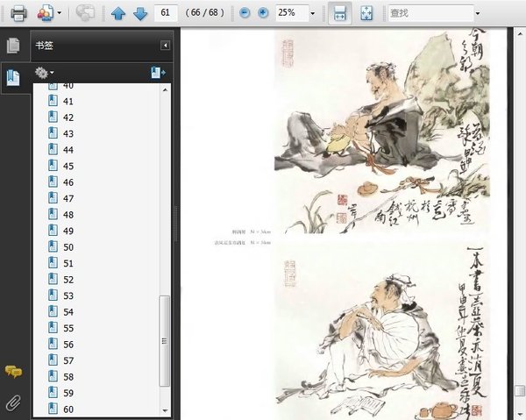Click bookmark list scroll down arrow
526x420 pixels.
tap(165, 410)
